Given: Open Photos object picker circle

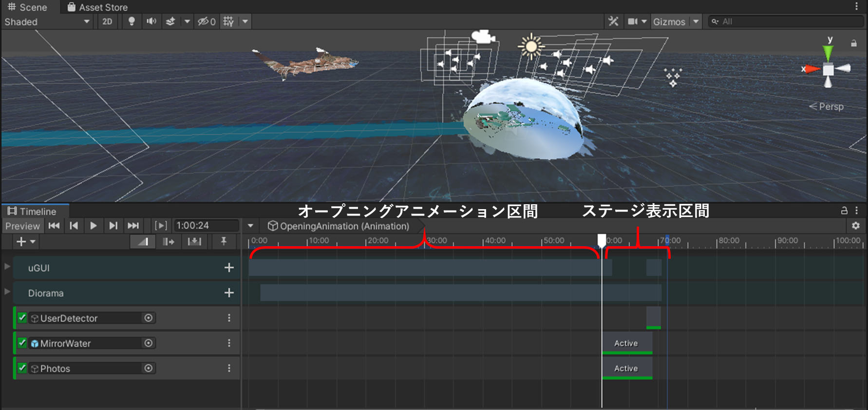Looking at the screenshot, I should [x=149, y=368].
